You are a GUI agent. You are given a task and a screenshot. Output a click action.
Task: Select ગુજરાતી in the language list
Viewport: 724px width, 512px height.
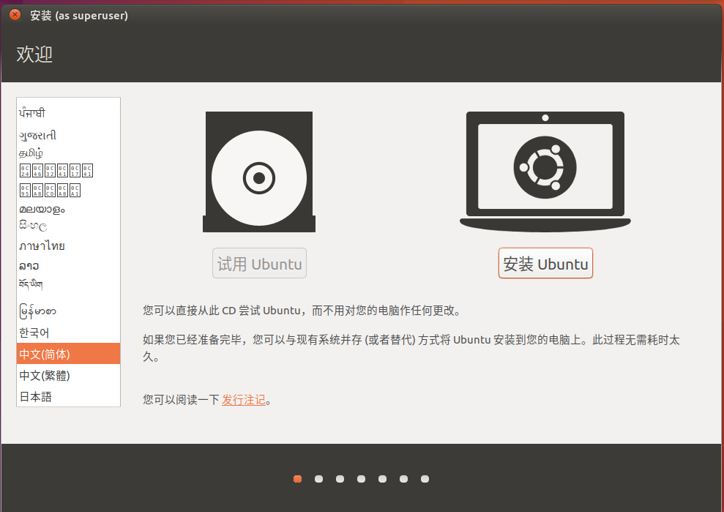click(x=68, y=135)
